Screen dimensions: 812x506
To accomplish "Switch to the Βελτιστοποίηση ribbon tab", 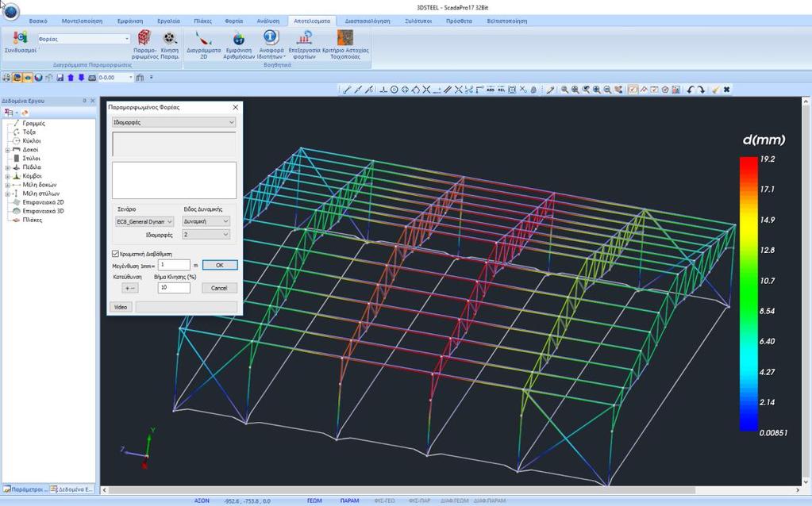I will point(507,21).
